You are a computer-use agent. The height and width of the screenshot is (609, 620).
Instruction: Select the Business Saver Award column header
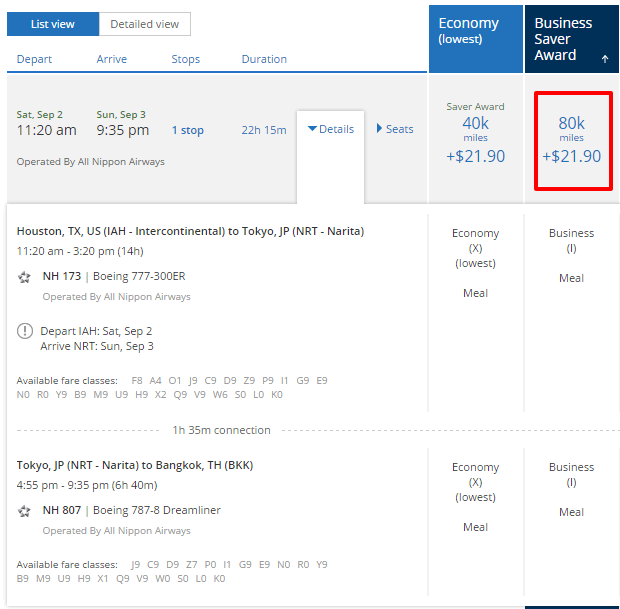pyautogui.click(x=571, y=39)
